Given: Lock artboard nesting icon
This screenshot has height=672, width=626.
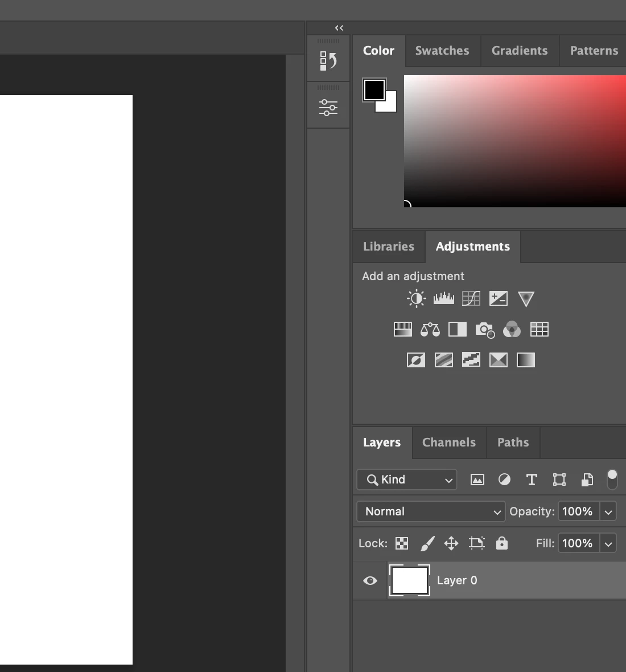Looking at the screenshot, I should pyautogui.click(x=476, y=543).
